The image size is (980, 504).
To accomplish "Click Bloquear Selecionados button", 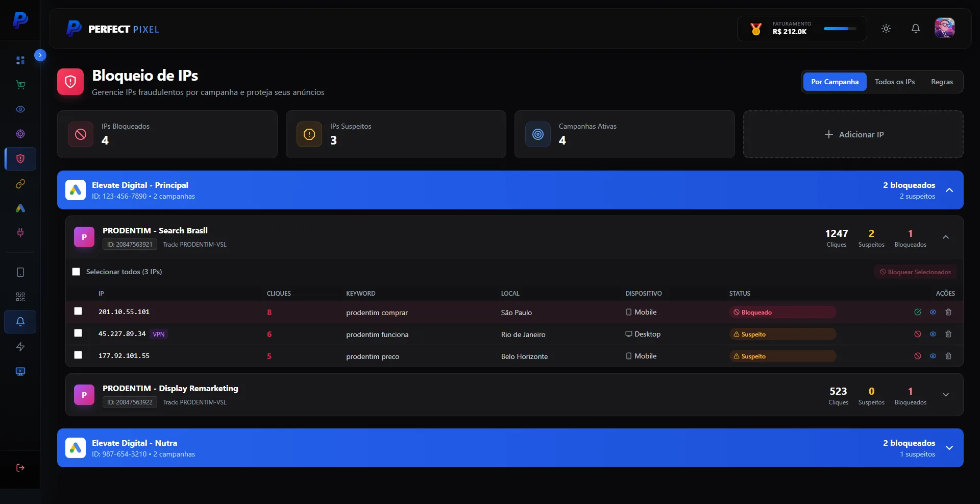I will click(915, 272).
